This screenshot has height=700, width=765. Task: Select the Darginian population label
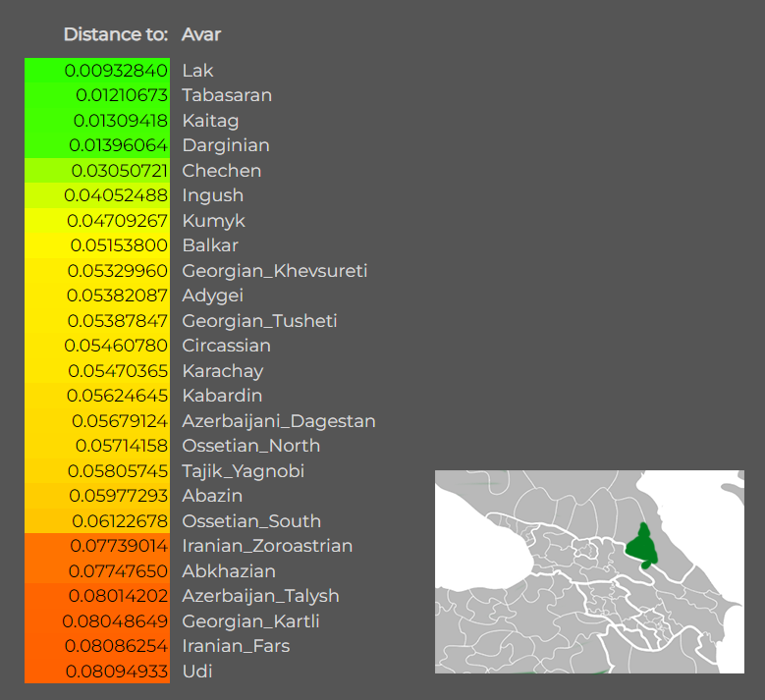[226, 145]
